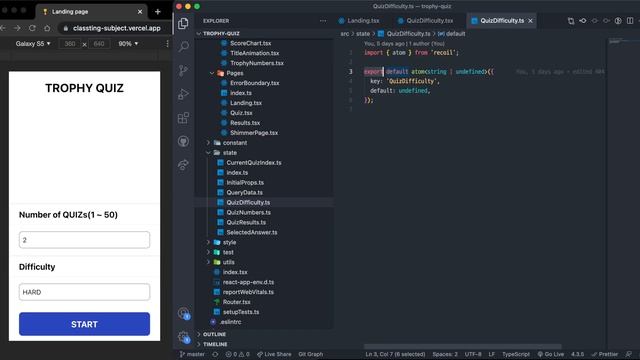Screen dimensions: 640x360
Task: Collapse the TROPHY-QUIZ root folder
Action: (x=221, y=33)
